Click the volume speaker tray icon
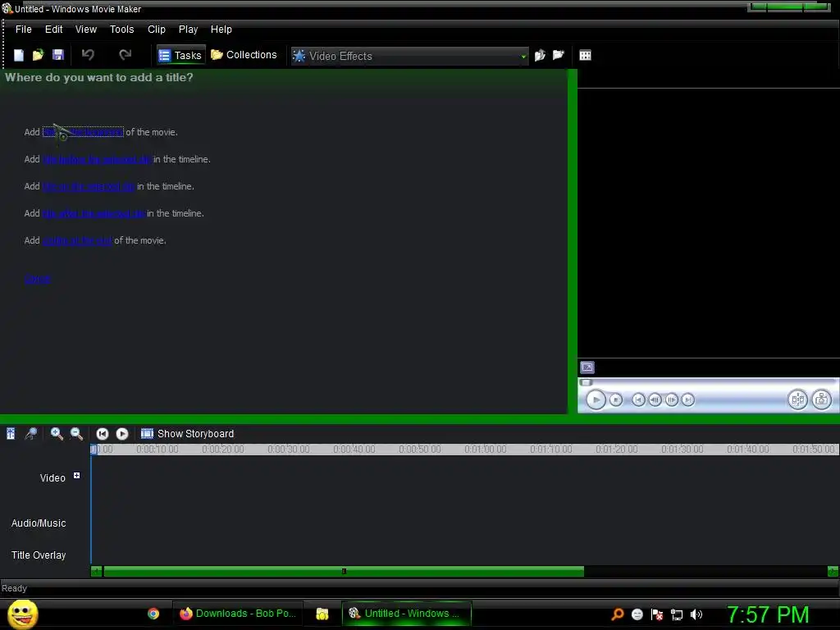 696,614
